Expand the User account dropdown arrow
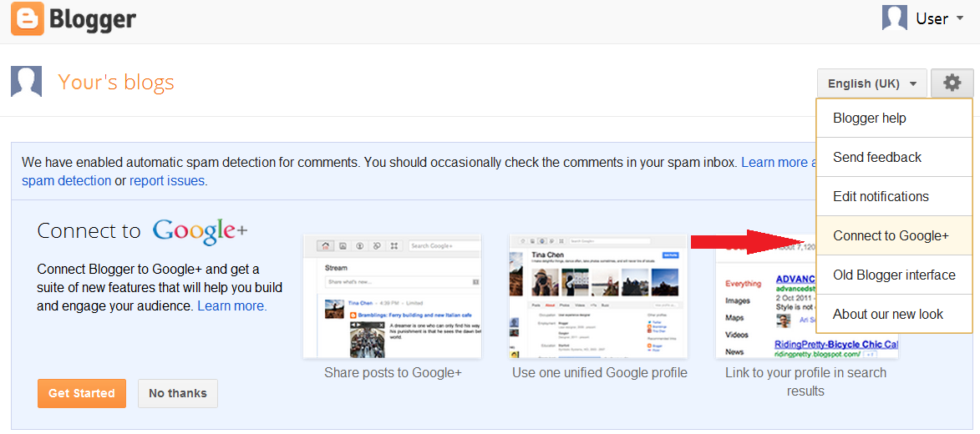Image resolution: width=980 pixels, height=434 pixels. [x=959, y=19]
